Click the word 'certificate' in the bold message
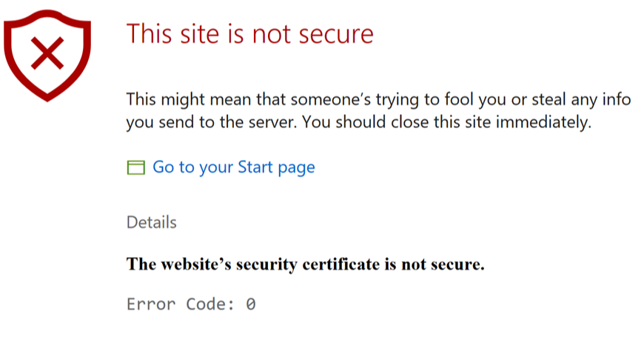 (x=341, y=264)
